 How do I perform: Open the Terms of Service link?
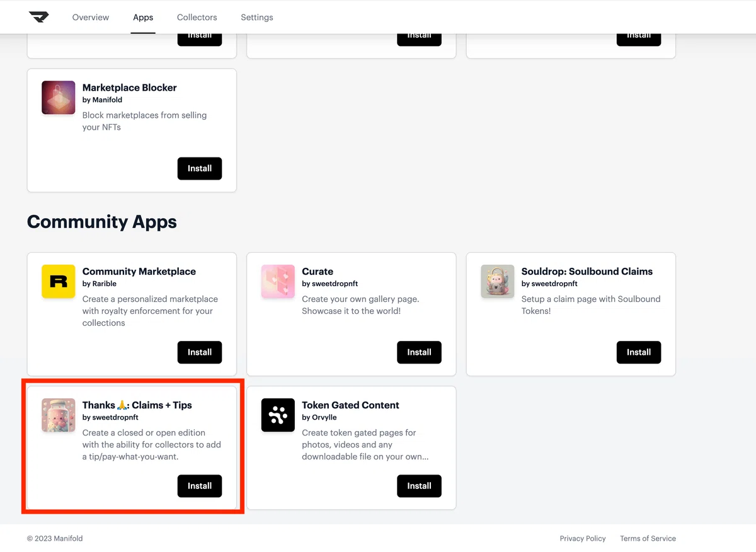[648, 538]
